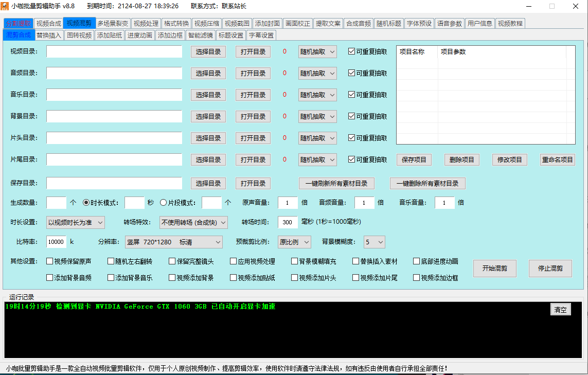Select the 片段模式 radio button
The height and width of the screenshot is (375, 588).
[x=164, y=202]
